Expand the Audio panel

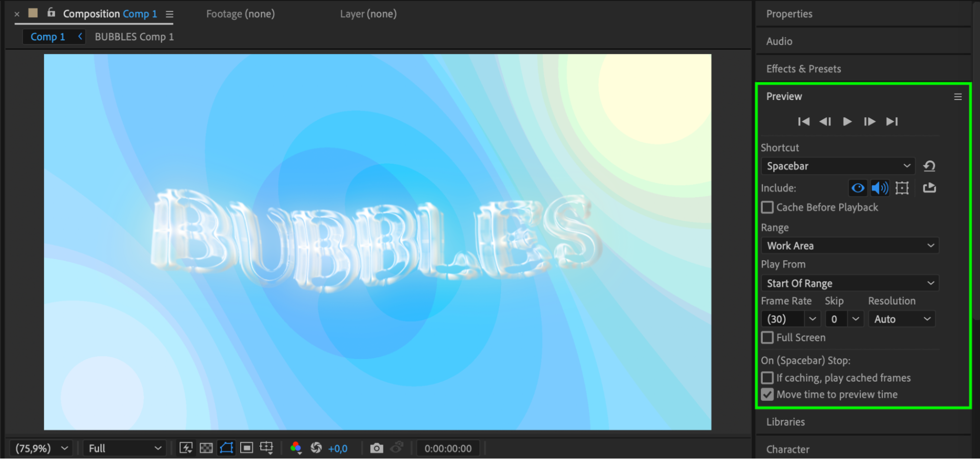pos(779,42)
